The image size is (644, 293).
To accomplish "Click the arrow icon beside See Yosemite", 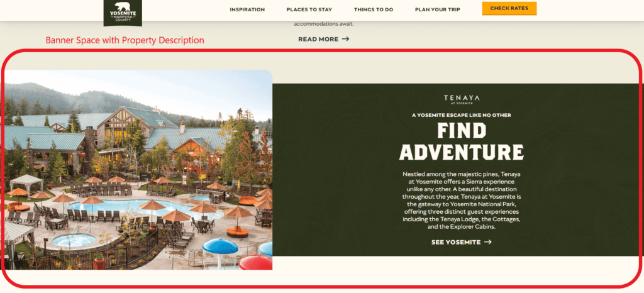I will [x=487, y=242].
